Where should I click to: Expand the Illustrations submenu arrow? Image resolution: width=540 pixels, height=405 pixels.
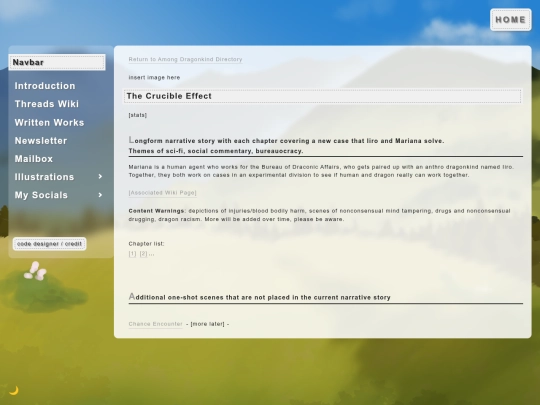tap(100, 177)
